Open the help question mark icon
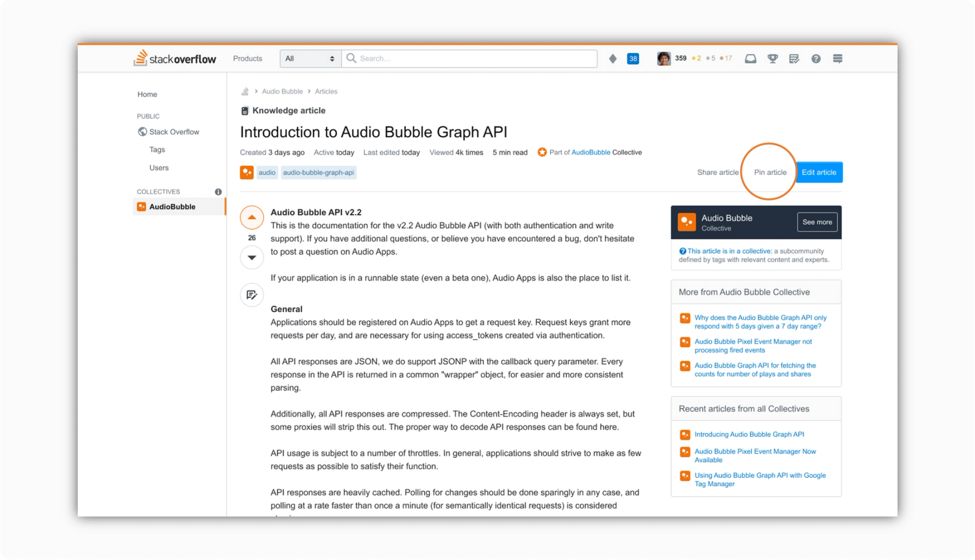 (x=816, y=58)
